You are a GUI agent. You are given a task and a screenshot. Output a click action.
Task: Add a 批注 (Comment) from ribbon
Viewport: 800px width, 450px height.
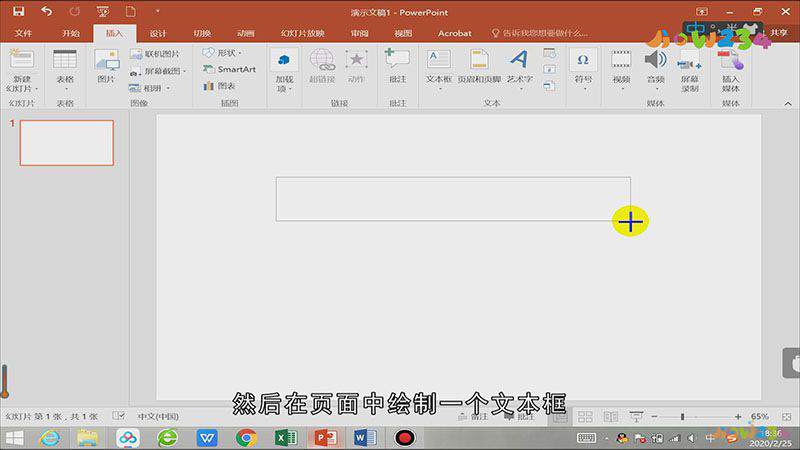click(397, 66)
